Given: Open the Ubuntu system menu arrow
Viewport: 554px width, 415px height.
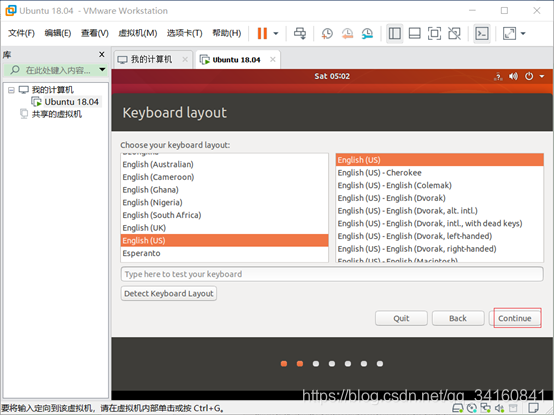Looking at the screenshot, I should tap(542, 76).
